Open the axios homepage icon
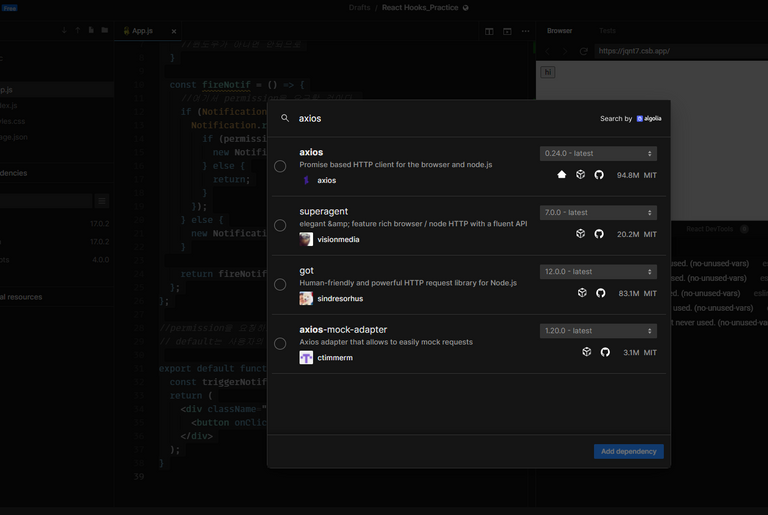768x515 pixels. click(562, 174)
